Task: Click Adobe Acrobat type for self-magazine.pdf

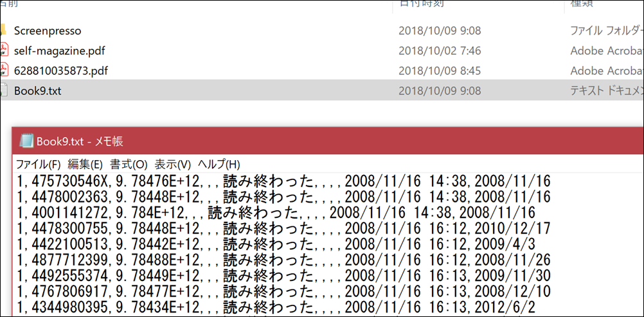Action: pos(607,51)
